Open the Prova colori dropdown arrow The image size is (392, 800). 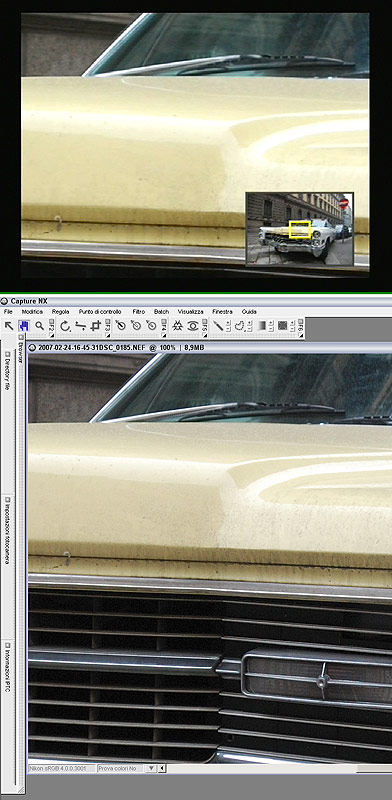(x=151, y=768)
